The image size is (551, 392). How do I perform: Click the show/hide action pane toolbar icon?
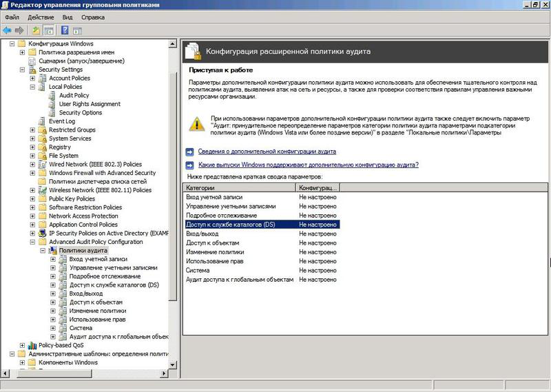77,30
